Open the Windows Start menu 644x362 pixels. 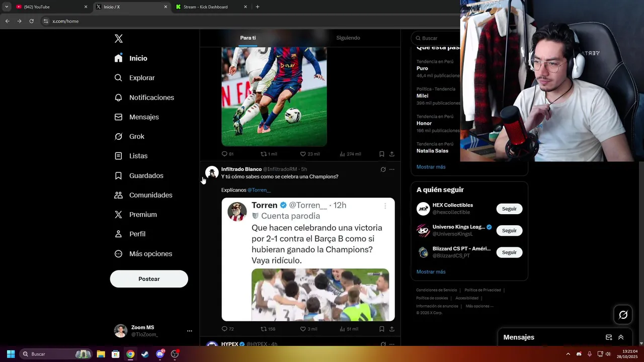coord(11,354)
